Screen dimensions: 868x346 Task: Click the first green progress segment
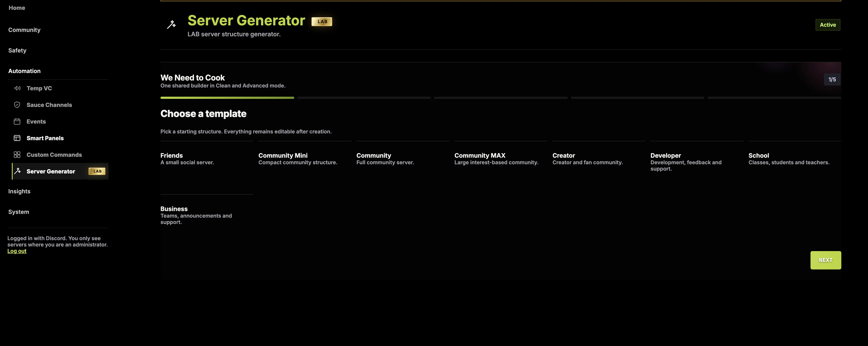pos(227,98)
